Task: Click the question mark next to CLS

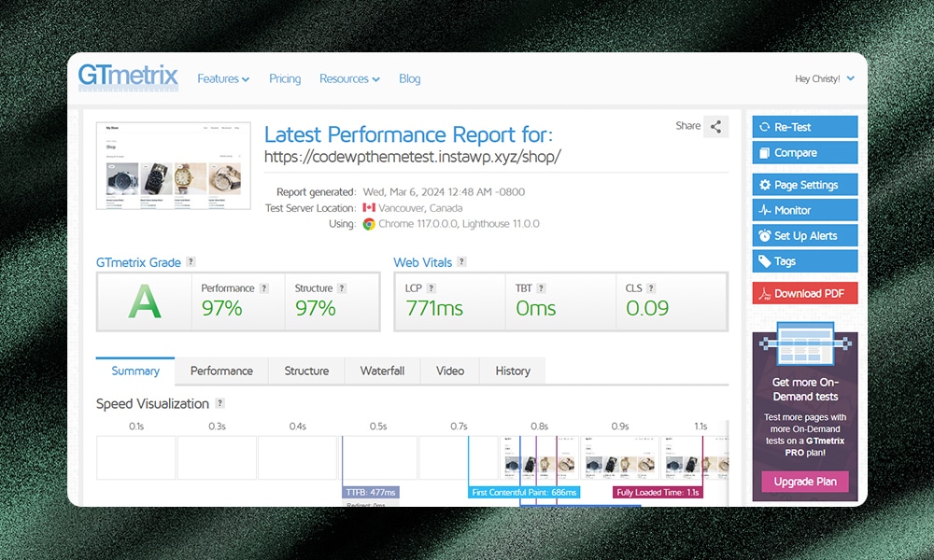Action: point(651,288)
